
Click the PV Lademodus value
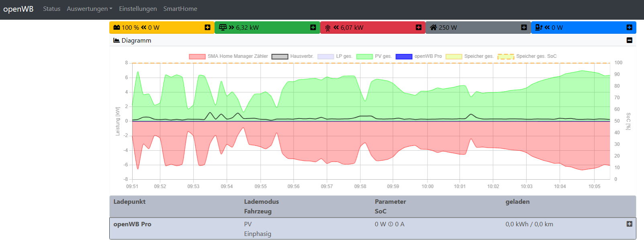tap(248, 224)
